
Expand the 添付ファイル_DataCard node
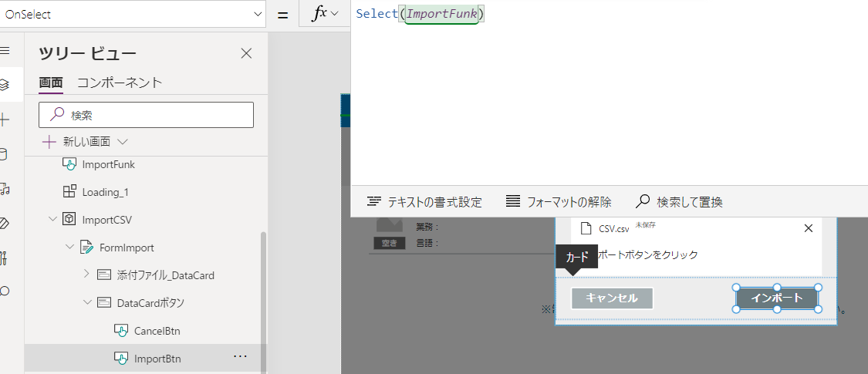[x=86, y=273]
